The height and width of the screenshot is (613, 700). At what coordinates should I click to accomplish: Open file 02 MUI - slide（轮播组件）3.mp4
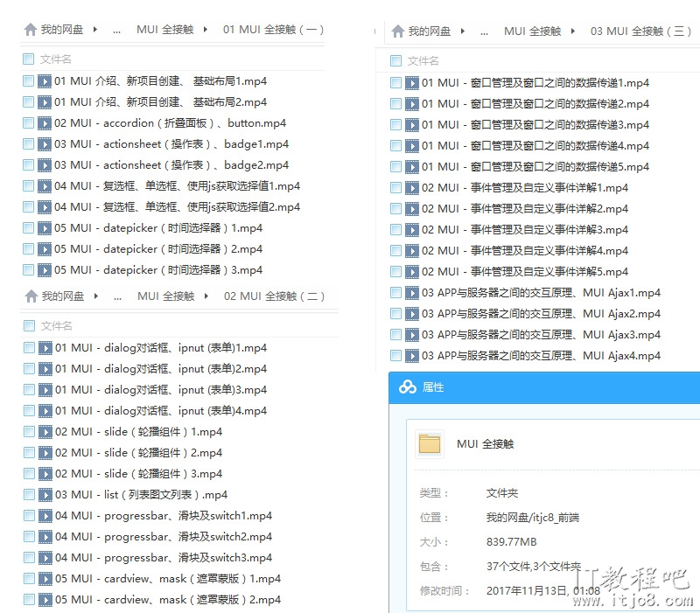[x=139, y=473]
